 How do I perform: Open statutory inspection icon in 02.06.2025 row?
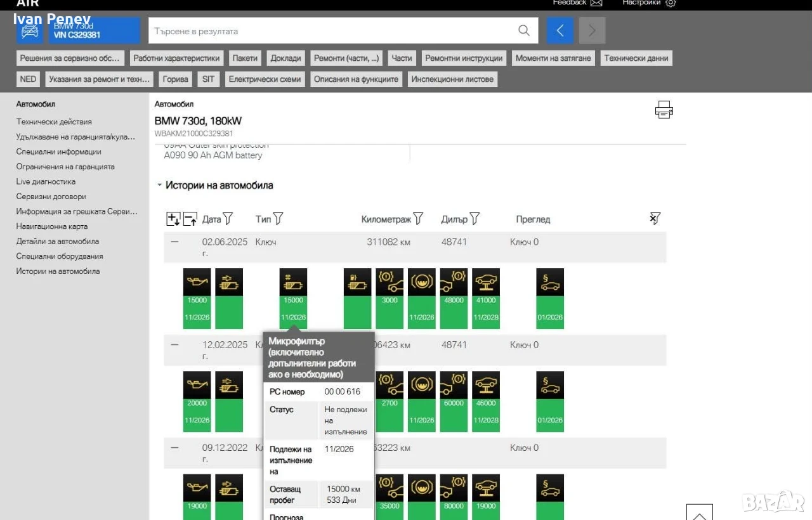point(549,298)
